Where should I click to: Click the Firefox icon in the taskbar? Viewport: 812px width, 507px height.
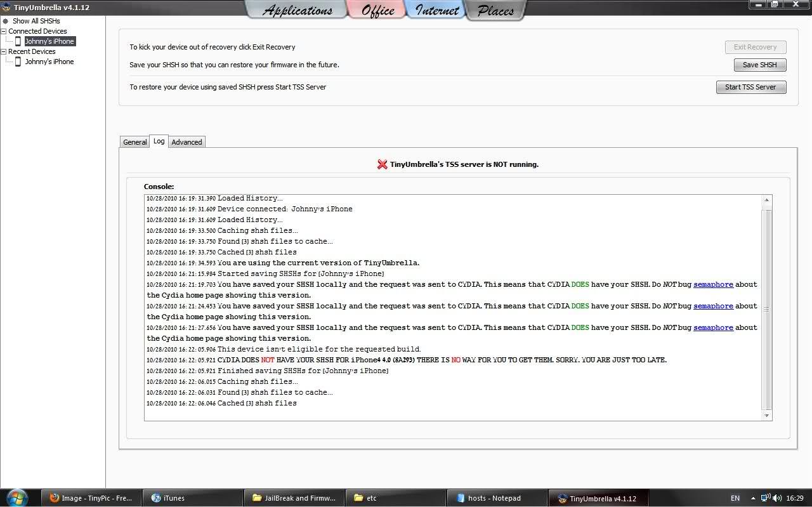tap(55, 498)
